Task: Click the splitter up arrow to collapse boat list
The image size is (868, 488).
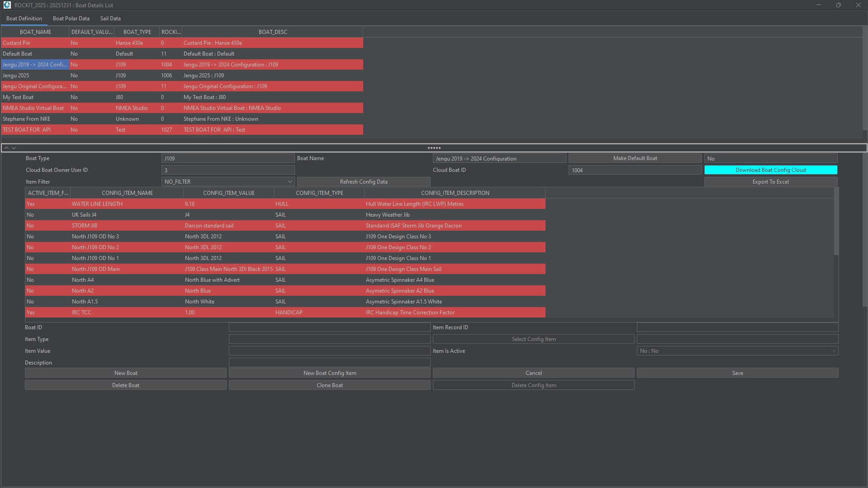Action: 6,148
